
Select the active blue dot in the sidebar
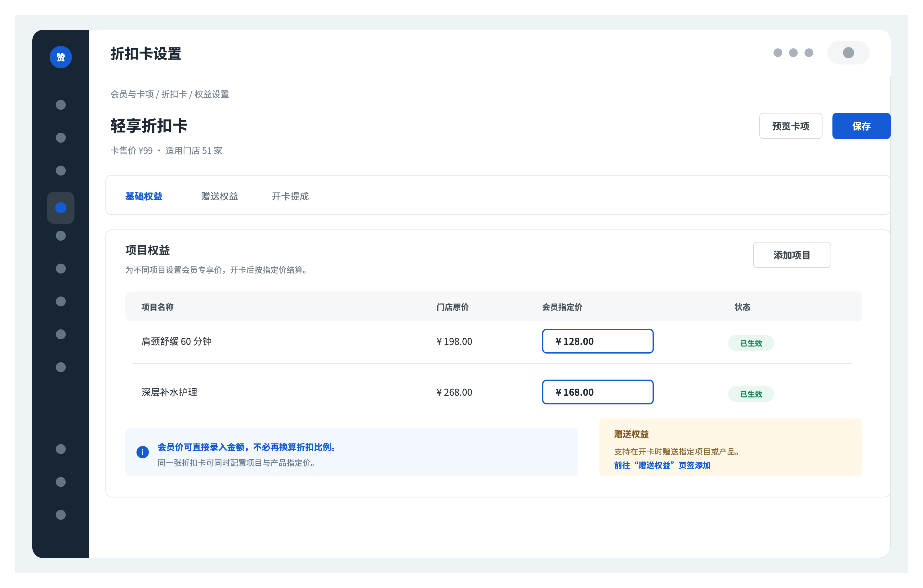pos(60,208)
